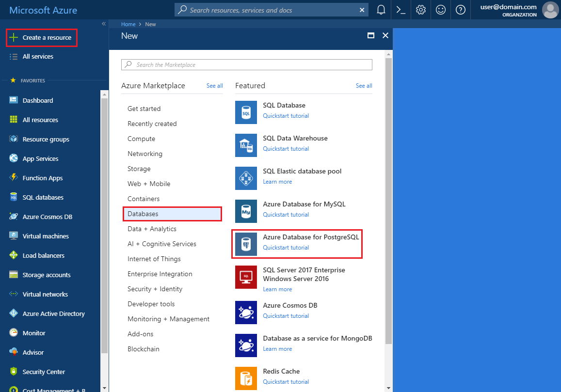Click the Monitor gauge icon

click(x=14, y=332)
